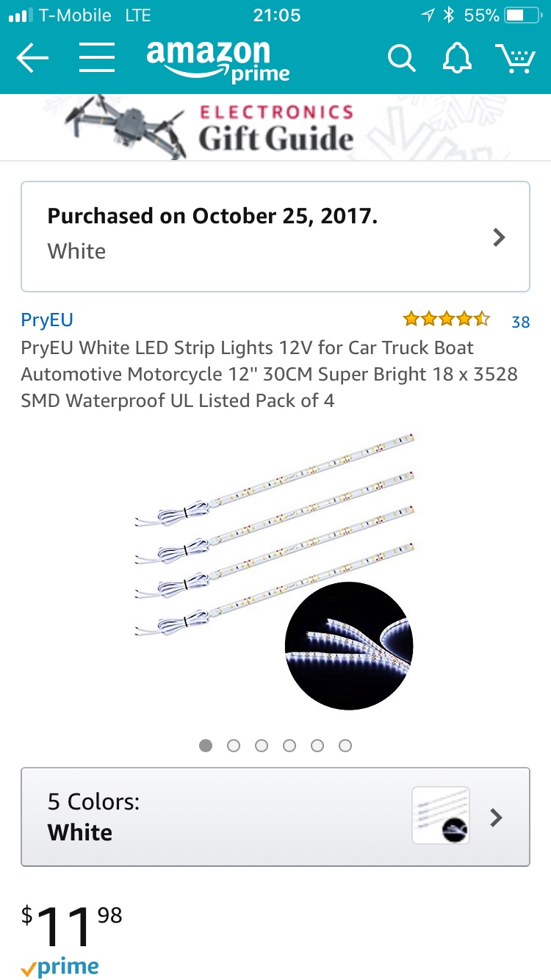Tap the Amazon Prime logo

(x=218, y=60)
